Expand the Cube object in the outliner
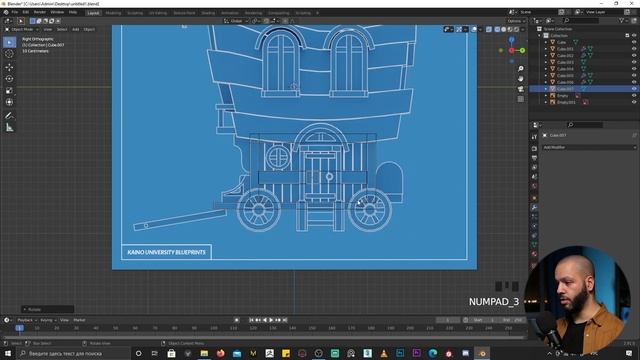Screen dimensions: 640x360 pos(546,42)
